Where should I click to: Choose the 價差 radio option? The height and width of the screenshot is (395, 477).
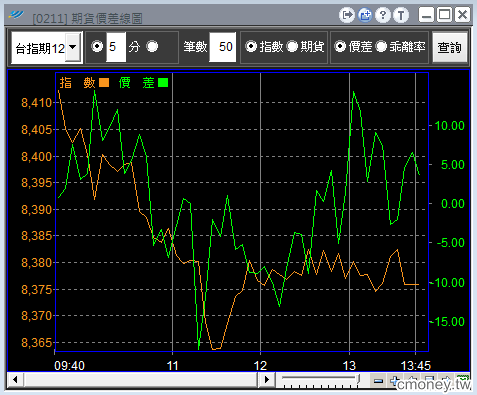point(340,47)
